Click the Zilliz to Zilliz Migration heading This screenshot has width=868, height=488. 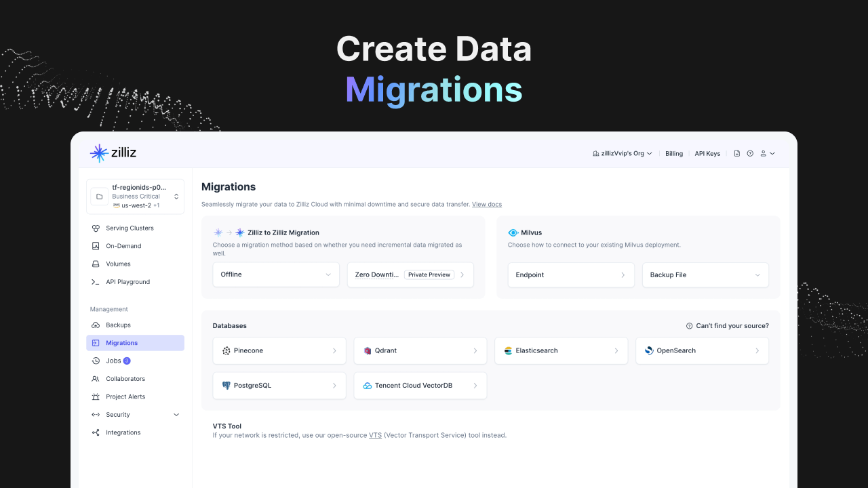pyautogui.click(x=283, y=232)
